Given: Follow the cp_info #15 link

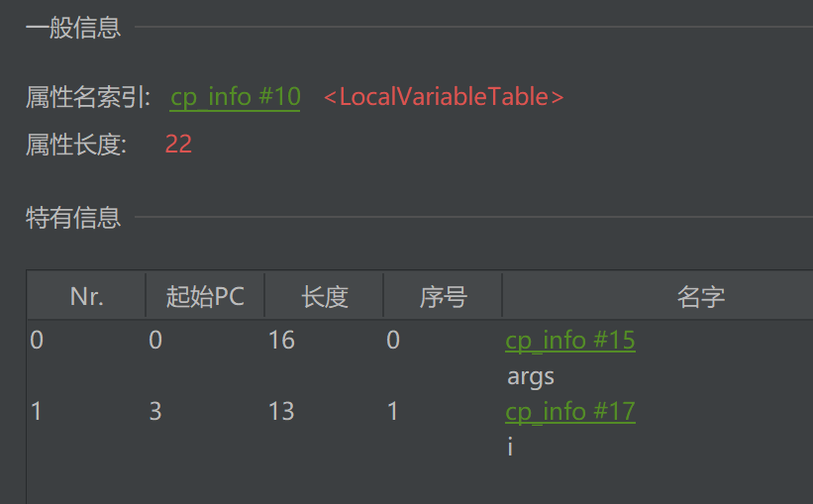Looking at the screenshot, I should (569, 341).
